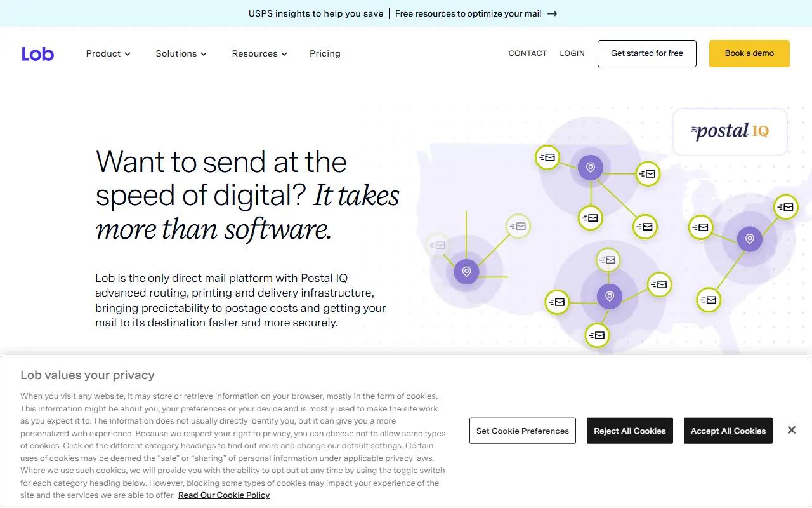Click the paragraph starting "Lob is the only direct mail platform"
This screenshot has width=812, height=508.
point(241,300)
